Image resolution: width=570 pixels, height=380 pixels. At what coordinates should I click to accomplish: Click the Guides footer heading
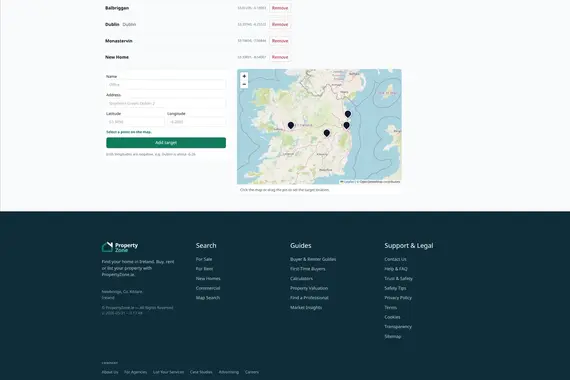pyautogui.click(x=301, y=245)
